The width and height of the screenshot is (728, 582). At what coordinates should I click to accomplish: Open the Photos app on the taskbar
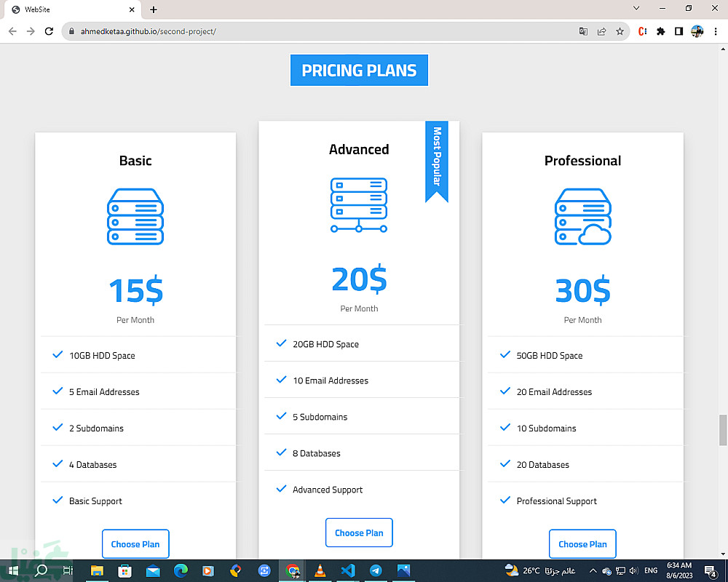[403, 570]
